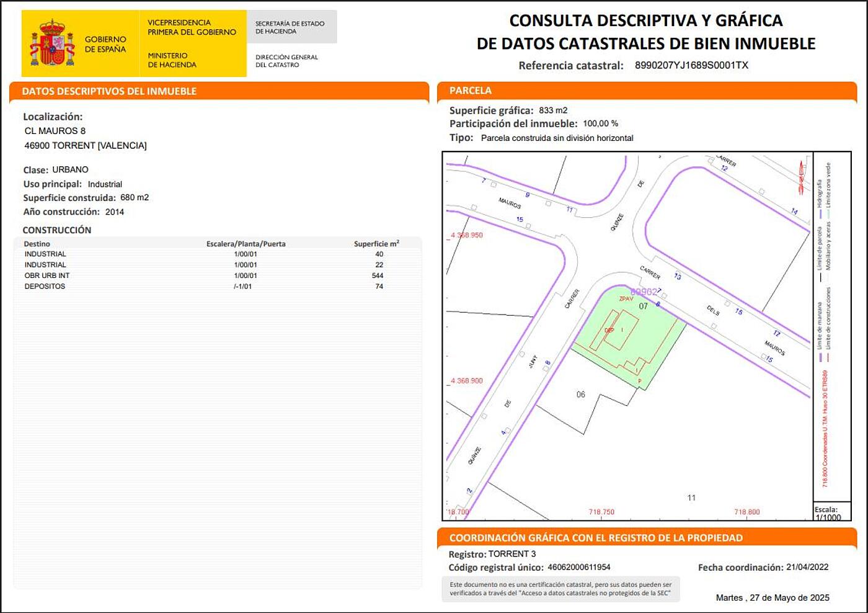Select built area value '680 m2'

tap(135, 197)
